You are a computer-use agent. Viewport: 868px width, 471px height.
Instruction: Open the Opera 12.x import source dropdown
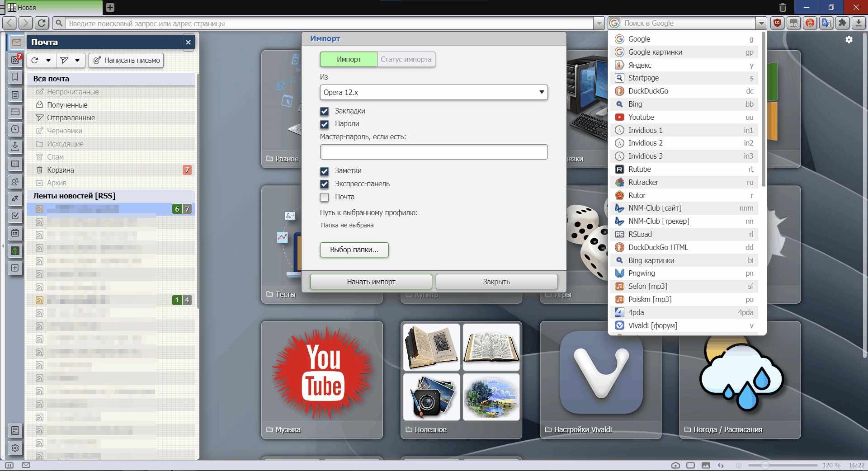pyautogui.click(x=434, y=92)
